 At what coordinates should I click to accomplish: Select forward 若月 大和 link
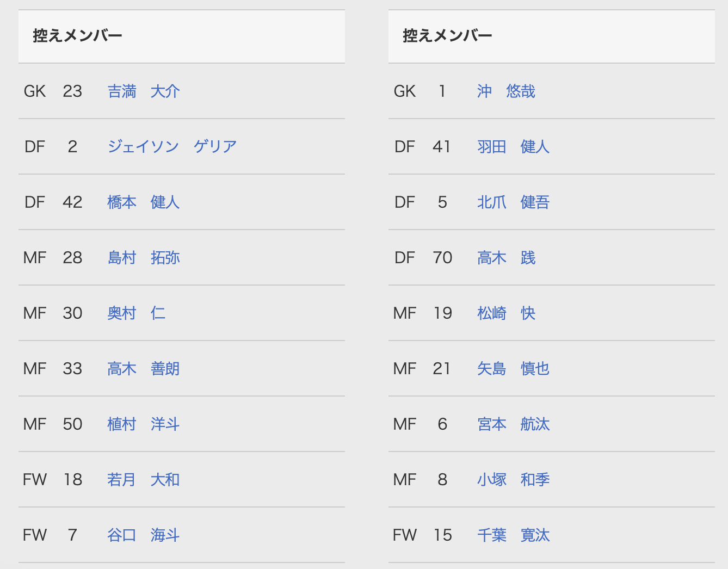(144, 480)
